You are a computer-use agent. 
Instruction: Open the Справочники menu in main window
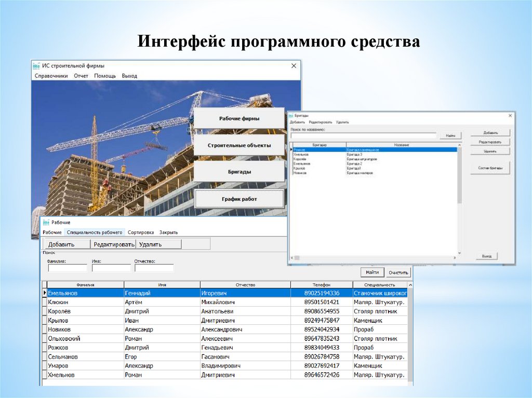coord(51,76)
